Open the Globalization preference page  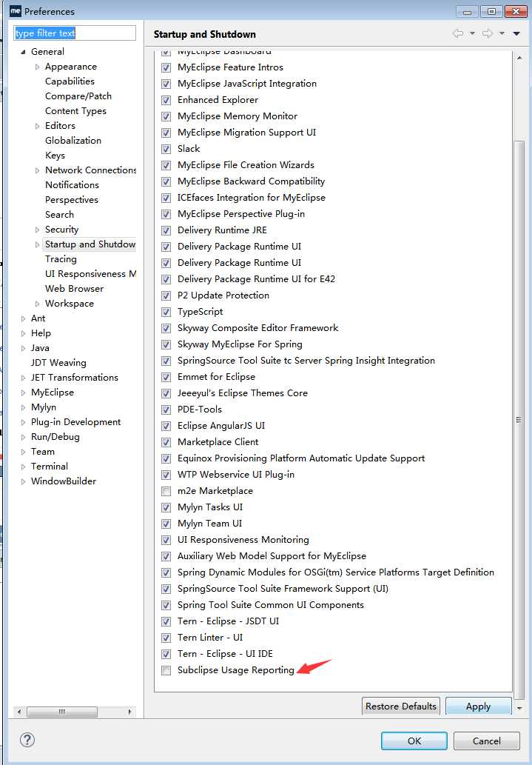click(x=73, y=141)
